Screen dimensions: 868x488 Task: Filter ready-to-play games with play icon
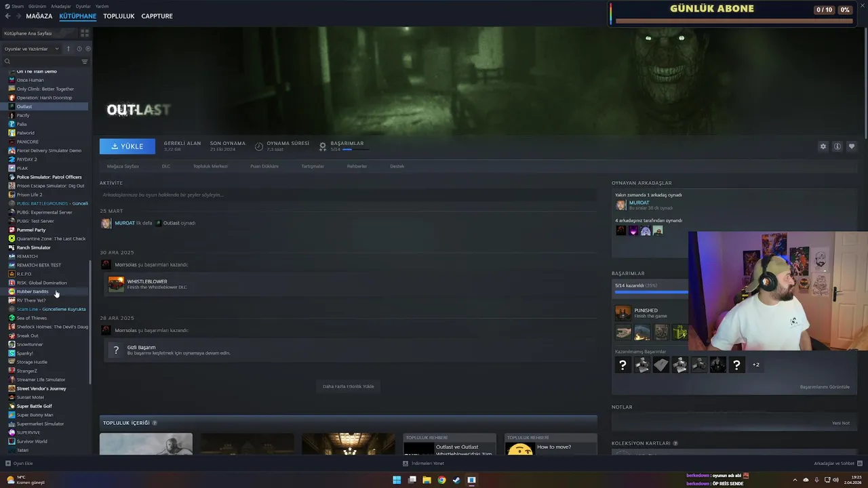point(87,49)
